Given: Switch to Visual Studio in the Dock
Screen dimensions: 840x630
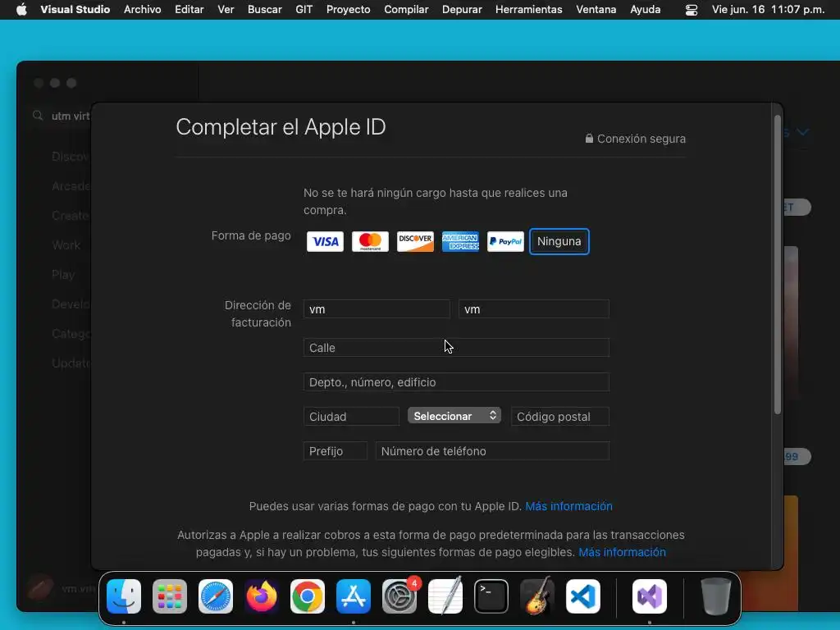Looking at the screenshot, I should (650, 596).
